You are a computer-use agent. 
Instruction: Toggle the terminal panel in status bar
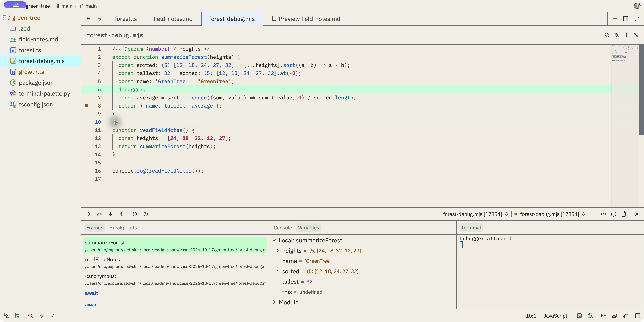click(x=579, y=316)
